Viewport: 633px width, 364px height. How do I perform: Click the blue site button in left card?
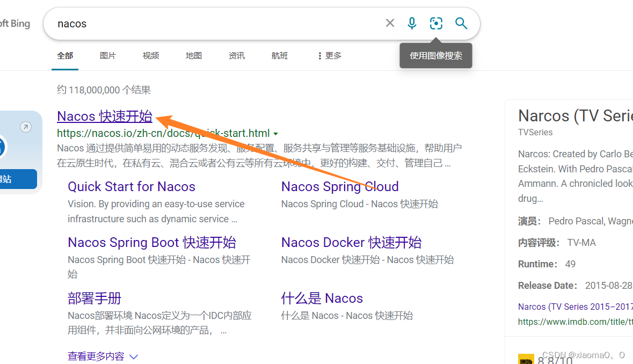[x=18, y=179]
